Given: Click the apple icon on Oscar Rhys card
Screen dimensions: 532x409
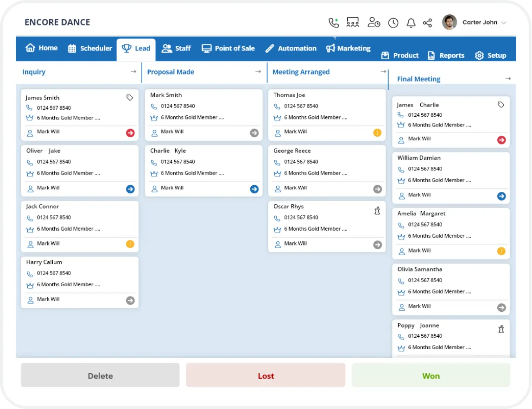Looking at the screenshot, I should pyautogui.click(x=377, y=211).
